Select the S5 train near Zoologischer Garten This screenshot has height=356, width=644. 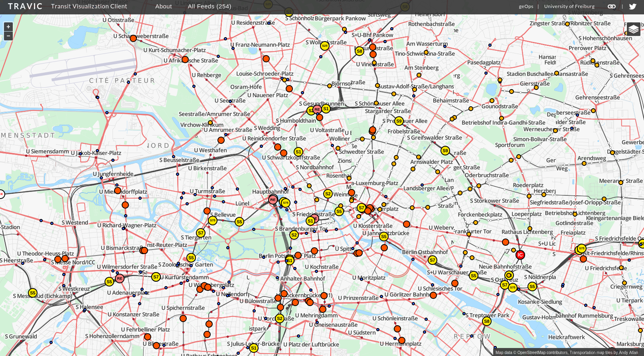(x=191, y=258)
